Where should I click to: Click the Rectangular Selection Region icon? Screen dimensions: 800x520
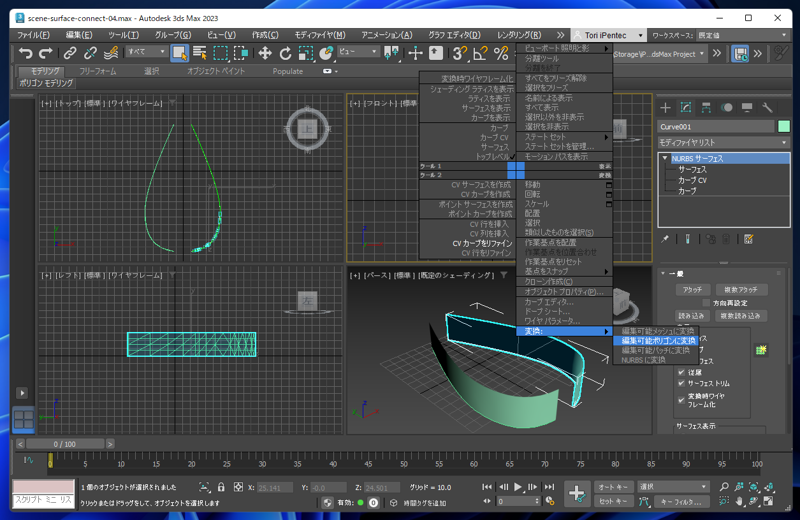pos(220,53)
